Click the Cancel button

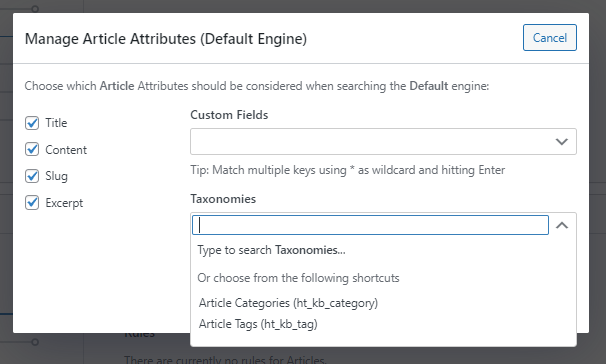(550, 38)
